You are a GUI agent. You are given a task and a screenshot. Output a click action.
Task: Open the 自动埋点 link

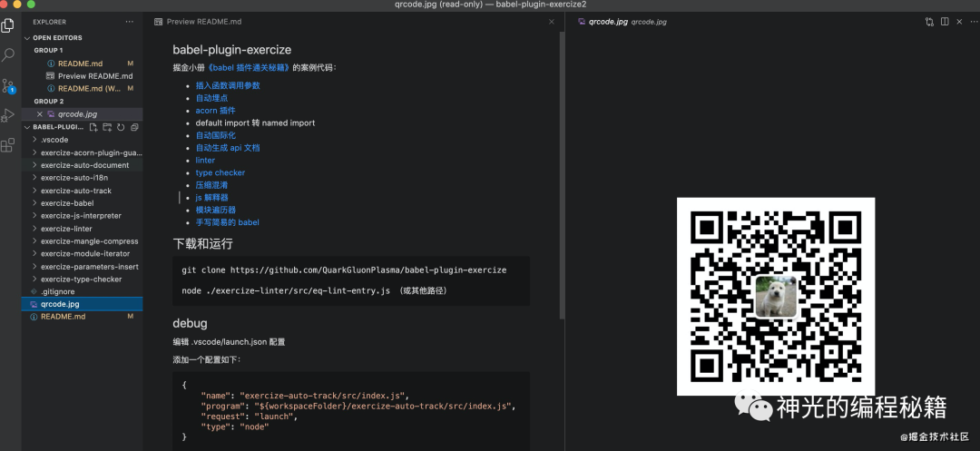point(211,98)
